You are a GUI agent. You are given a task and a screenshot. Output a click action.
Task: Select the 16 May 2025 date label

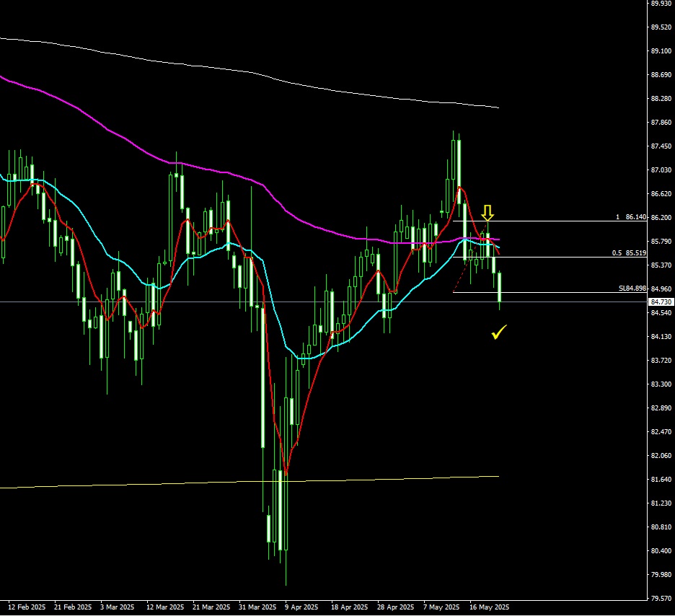point(488,607)
